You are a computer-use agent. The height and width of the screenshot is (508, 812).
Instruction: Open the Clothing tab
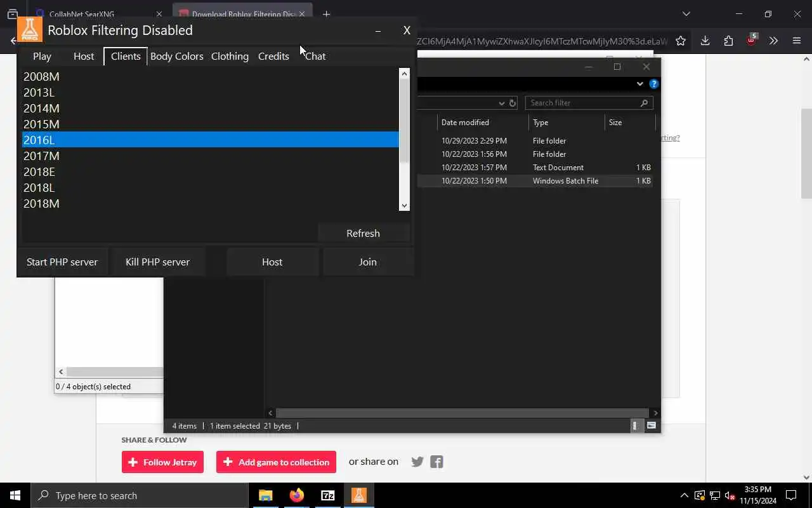[x=230, y=56]
